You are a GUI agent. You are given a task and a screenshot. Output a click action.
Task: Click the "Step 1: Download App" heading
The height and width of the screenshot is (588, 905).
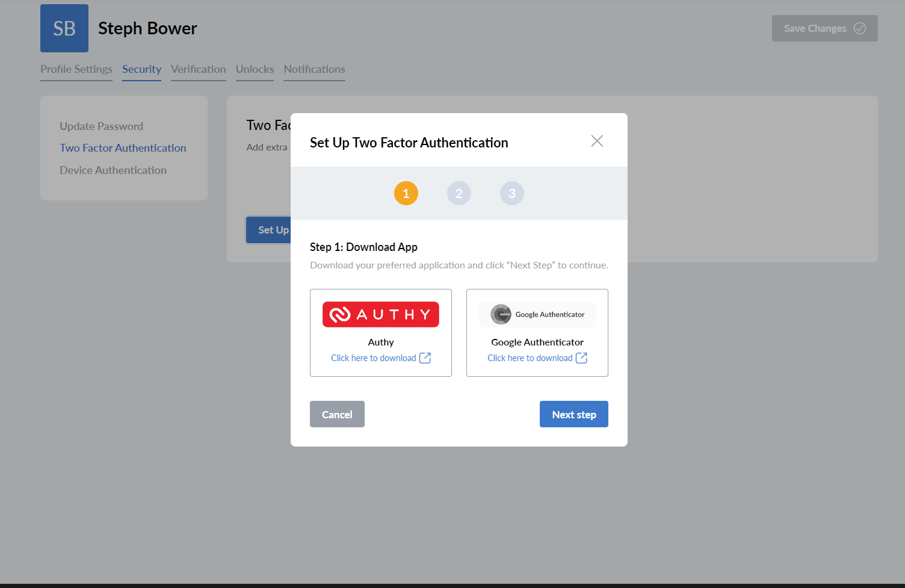(363, 247)
